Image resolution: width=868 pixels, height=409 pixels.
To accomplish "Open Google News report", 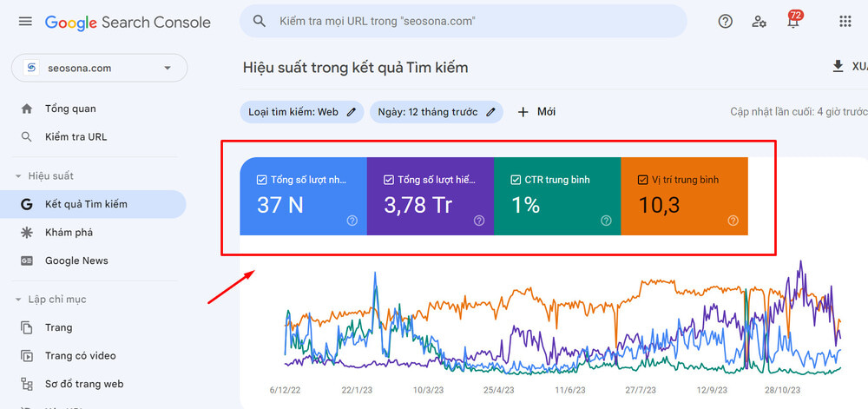I will click(x=77, y=261).
